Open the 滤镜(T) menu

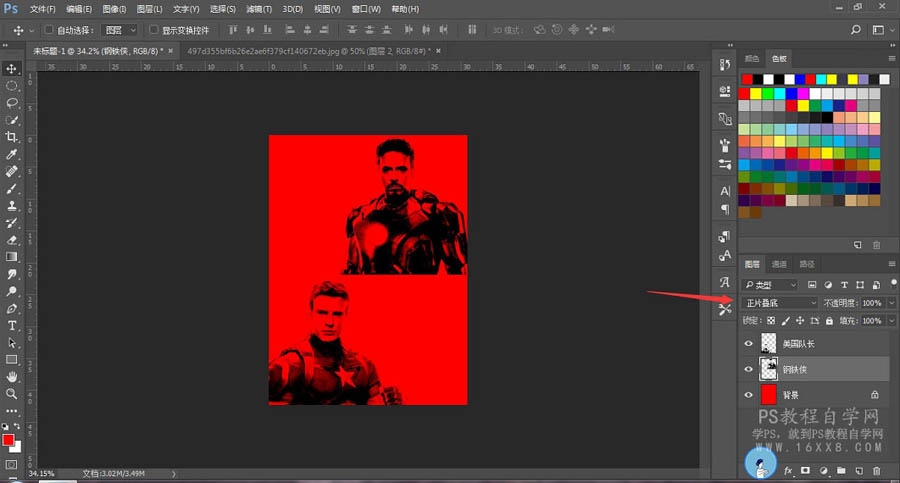pyautogui.click(x=259, y=9)
